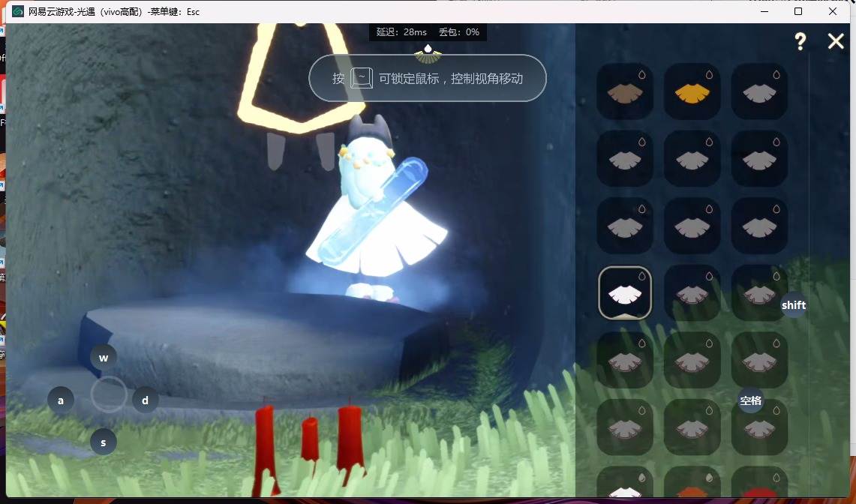Tap the A movement key
Viewport: 856px width, 504px height.
[x=61, y=400]
